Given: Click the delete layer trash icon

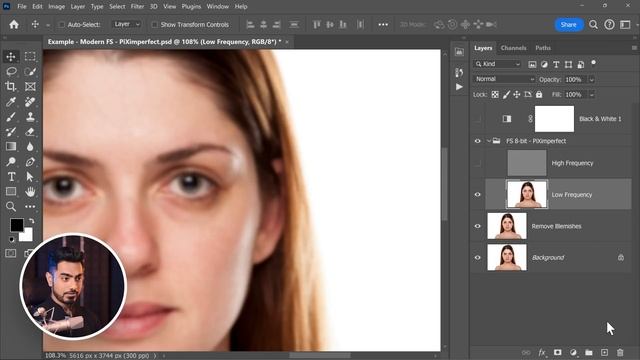Looking at the screenshot, I should pyautogui.click(x=620, y=353).
